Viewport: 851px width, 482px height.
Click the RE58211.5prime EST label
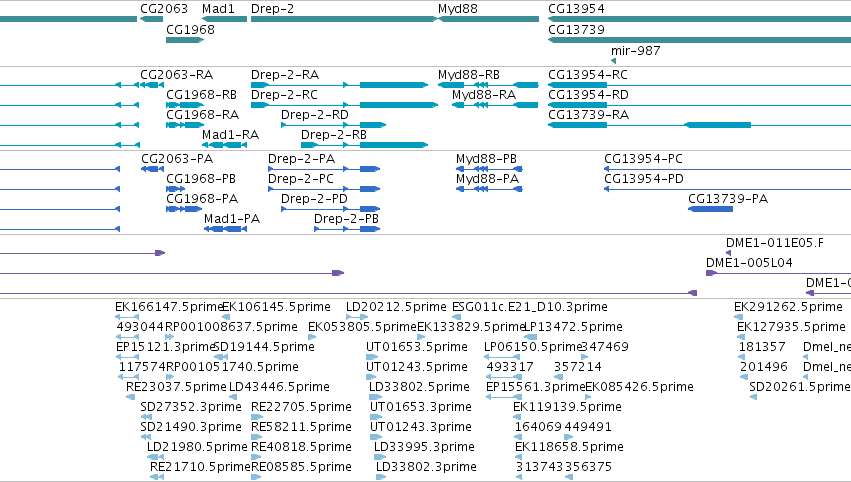point(301,428)
